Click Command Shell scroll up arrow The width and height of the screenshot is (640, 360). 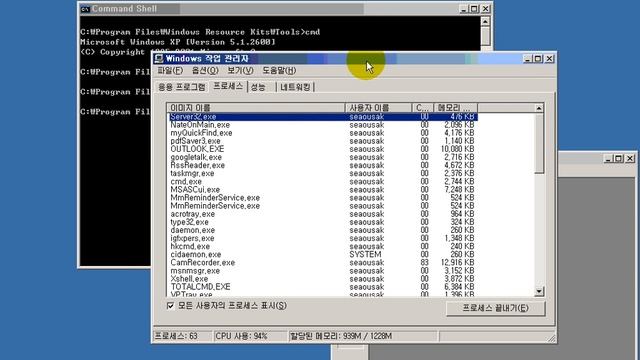(485, 21)
